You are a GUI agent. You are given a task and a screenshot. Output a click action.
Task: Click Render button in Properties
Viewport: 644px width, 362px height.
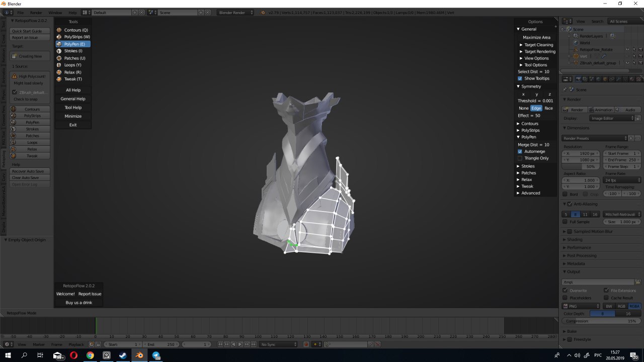coord(574,110)
